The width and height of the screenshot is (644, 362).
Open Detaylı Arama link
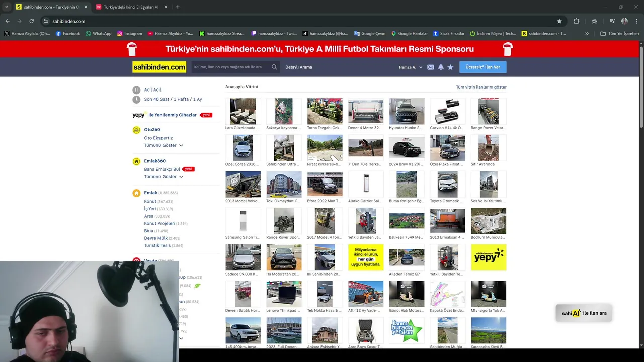click(x=299, y=67)
